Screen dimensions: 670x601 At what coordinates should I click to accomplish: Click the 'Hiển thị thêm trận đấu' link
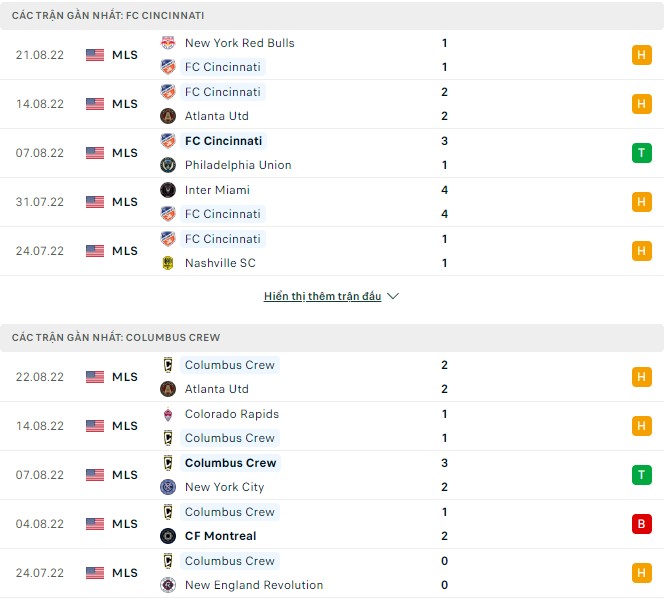point(323,297)
